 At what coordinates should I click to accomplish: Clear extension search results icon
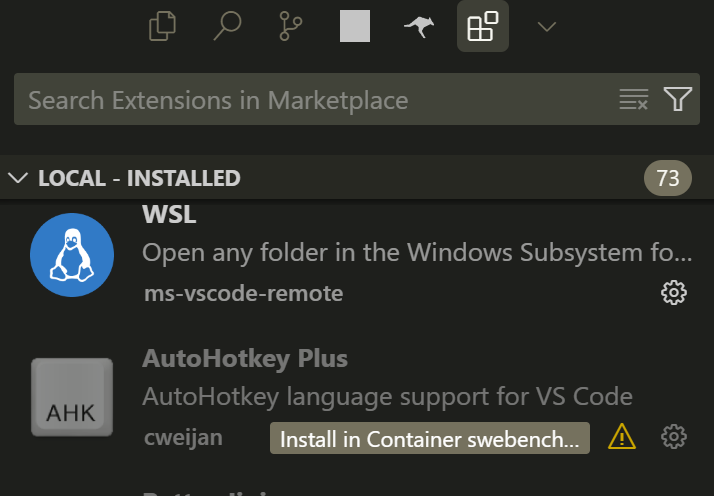[x=634, y=99]
